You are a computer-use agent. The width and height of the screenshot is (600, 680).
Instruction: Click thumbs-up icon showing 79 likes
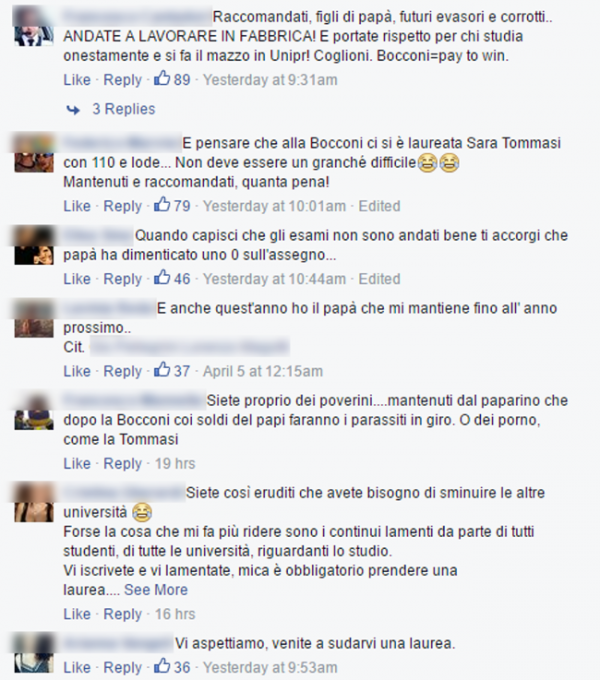pyautogui.click(x=162, y=205)
